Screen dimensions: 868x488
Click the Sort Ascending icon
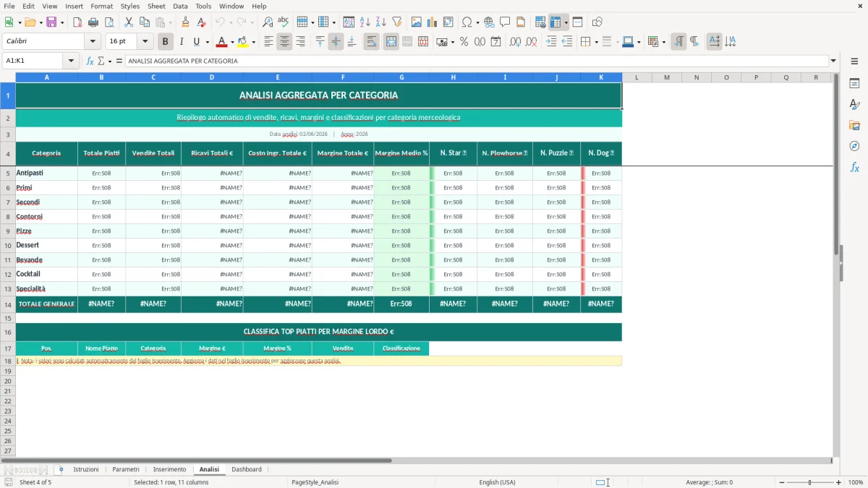(365, 22)
